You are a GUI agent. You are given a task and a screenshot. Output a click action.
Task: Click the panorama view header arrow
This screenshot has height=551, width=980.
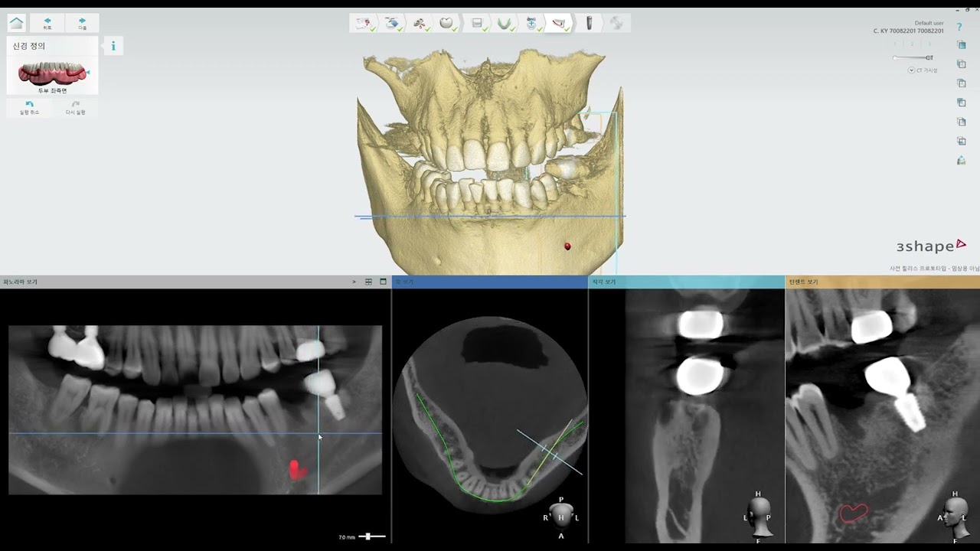[354, 282]
